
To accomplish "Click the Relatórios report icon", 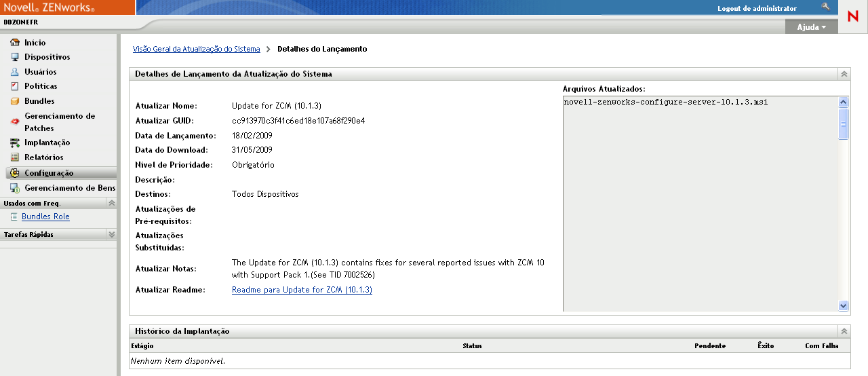I will click(x=15, y=157).
